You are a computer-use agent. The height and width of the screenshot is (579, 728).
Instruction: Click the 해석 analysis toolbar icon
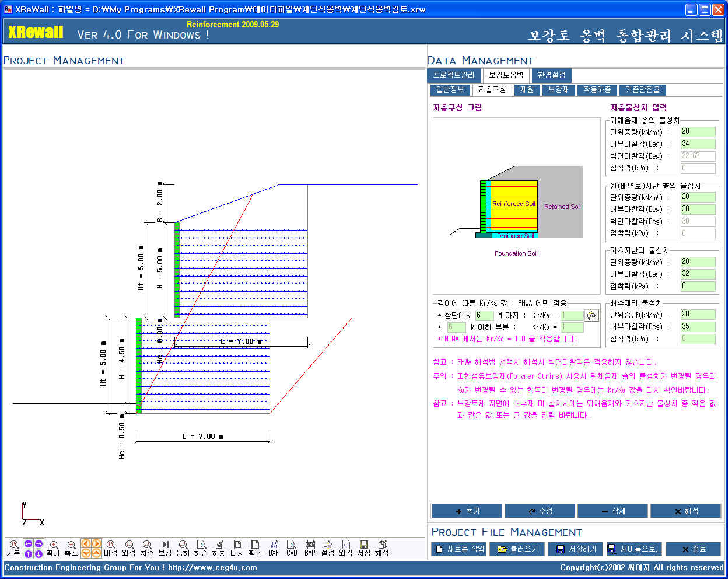tap(382, 548)
